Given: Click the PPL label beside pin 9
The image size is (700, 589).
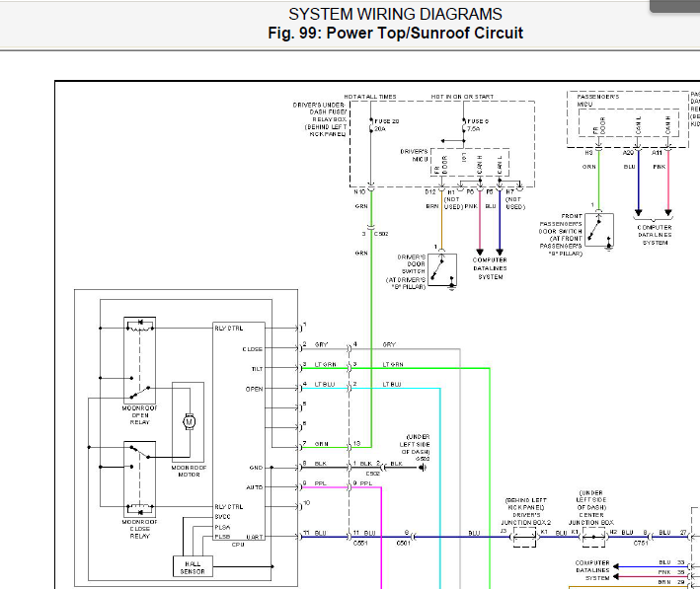Looking at the screenshot, I should (x=321, y=483).
